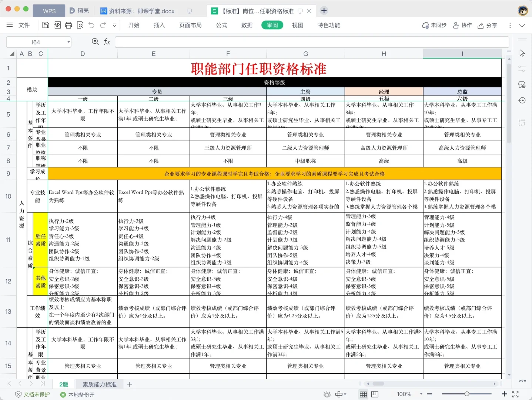Open the document history icon in right sidebar
Viewport: 532px width, 400px height.
(522, 100)
